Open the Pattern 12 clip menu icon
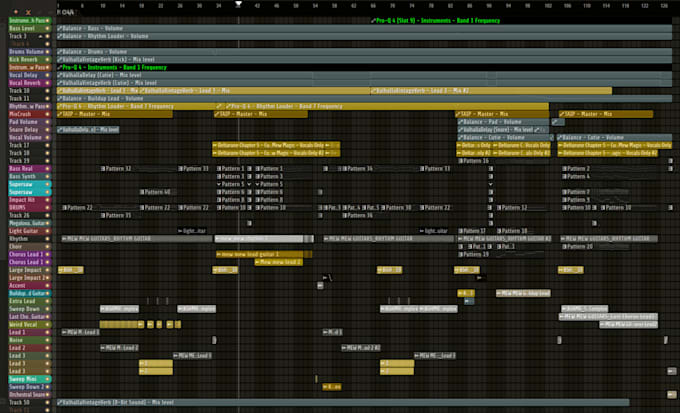Viewport: 680px width, 413px height. pos(499,208)
